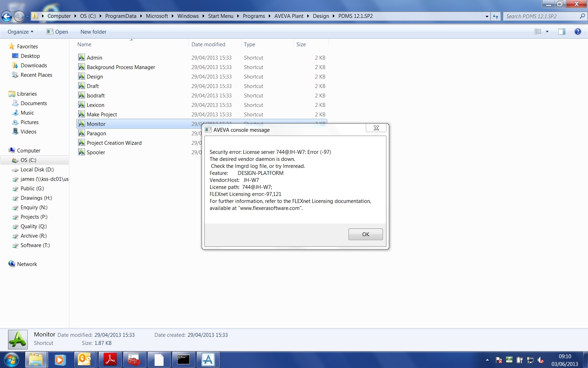Select Recent Places in Favorites
This screenshot has height=368, width=588.
(x=36, y=75)
